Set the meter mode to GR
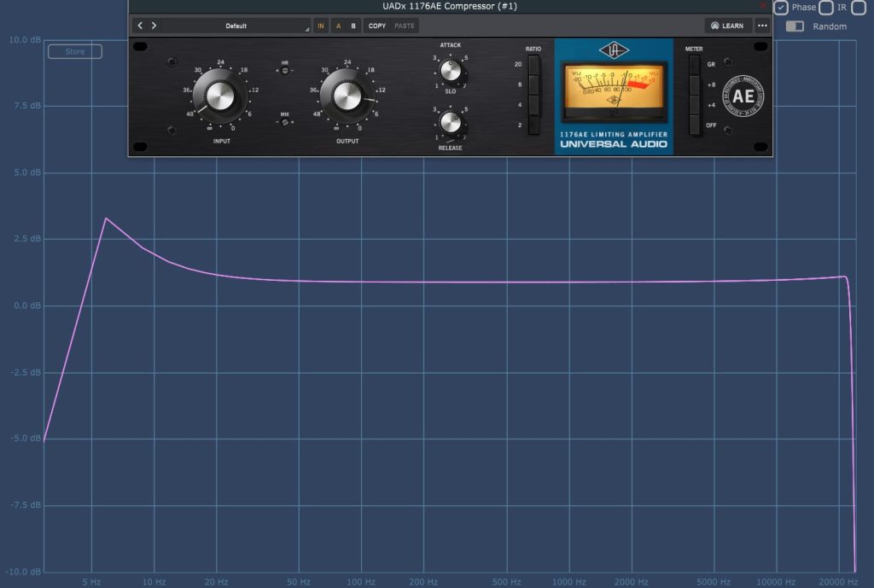 click(694, 65)
